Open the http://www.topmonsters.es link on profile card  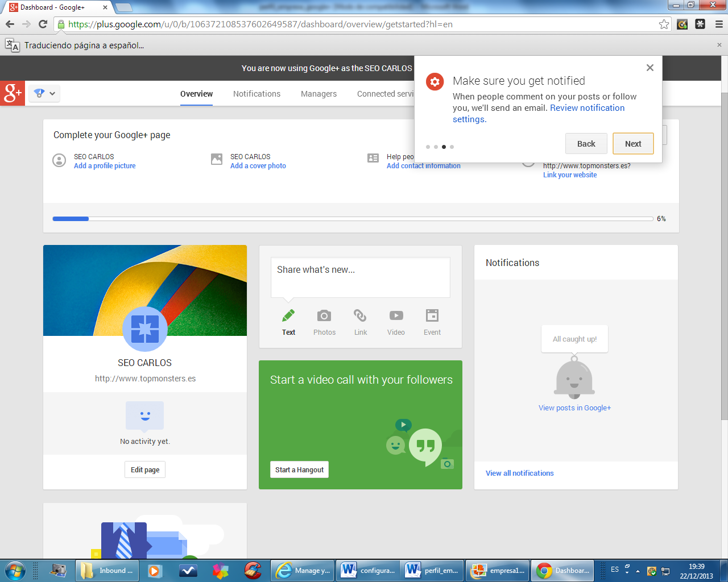coord(145,379)
